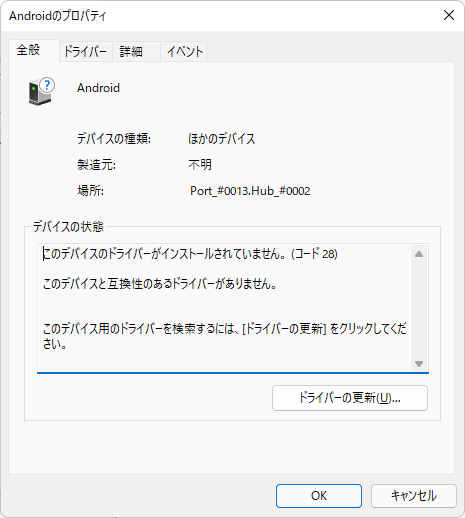Image resolution: width=465 pixels, height=518 pixels.
Task: Click the ドライバーの更新(U)... button
Action: [350, 398]
